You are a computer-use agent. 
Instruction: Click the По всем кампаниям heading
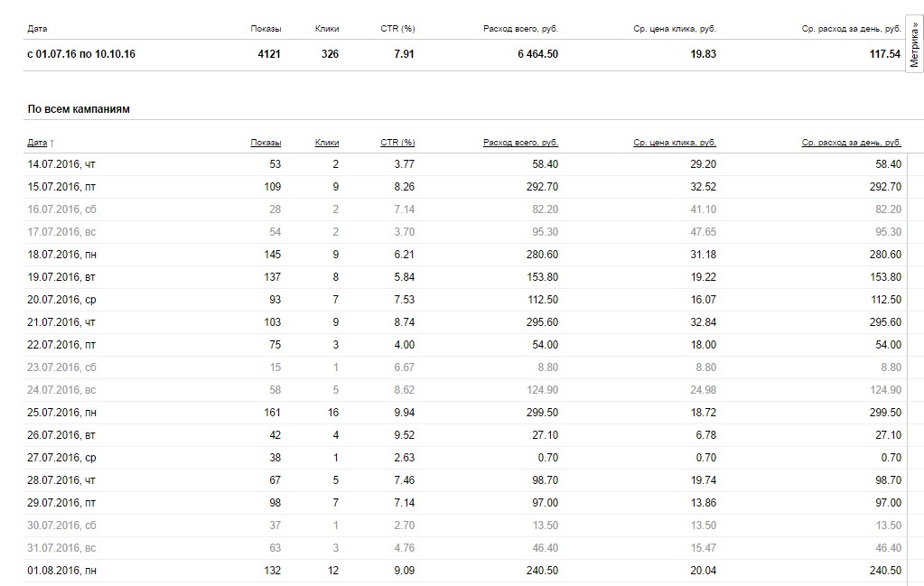79,109
